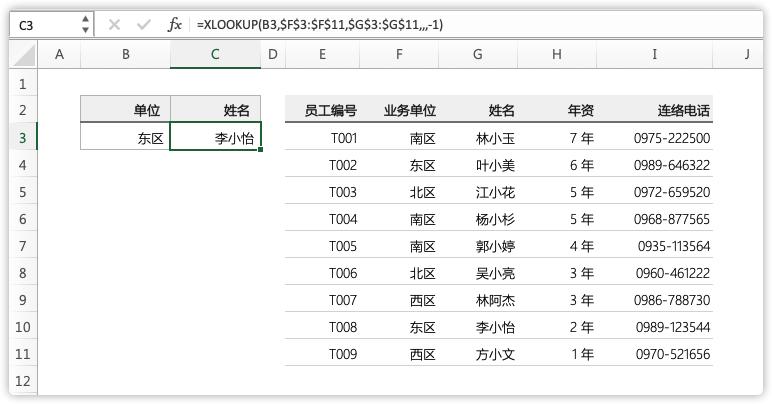Click phone cell 0935-113564
The width and height of the screenshot is (772, 404).
pyautogui.click(x=655, y=246)
